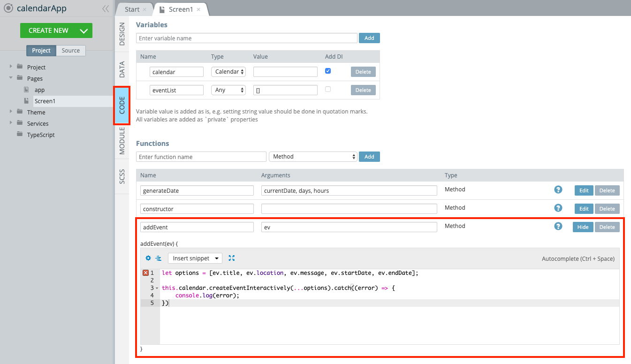631x364 pixels.
Task: Select Screen1 in the project tree
Action: coord(45,101)
